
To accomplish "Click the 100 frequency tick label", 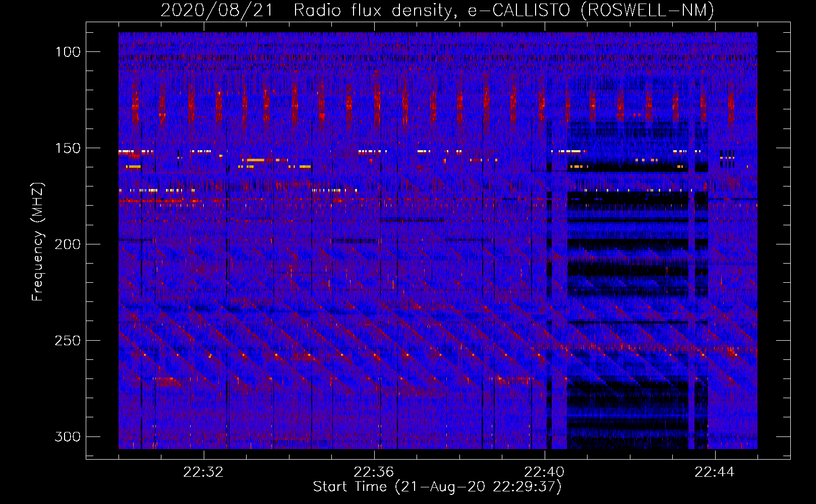I will click(x=68, y=52).
